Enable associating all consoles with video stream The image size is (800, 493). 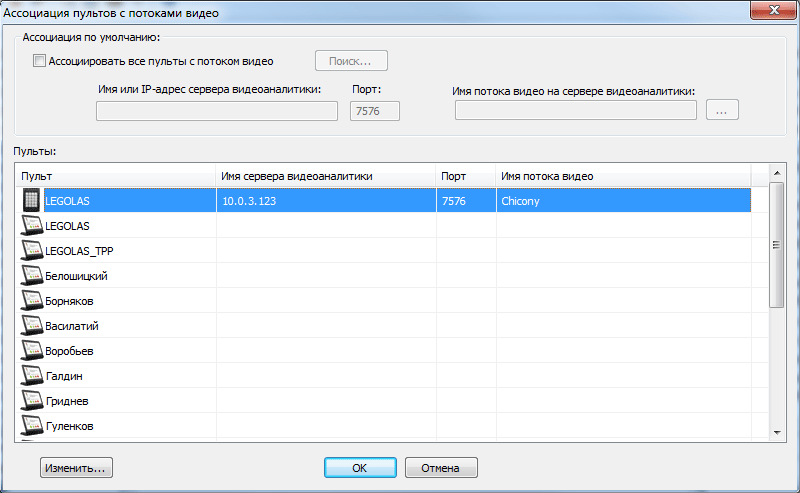click(x=40, y=61)
